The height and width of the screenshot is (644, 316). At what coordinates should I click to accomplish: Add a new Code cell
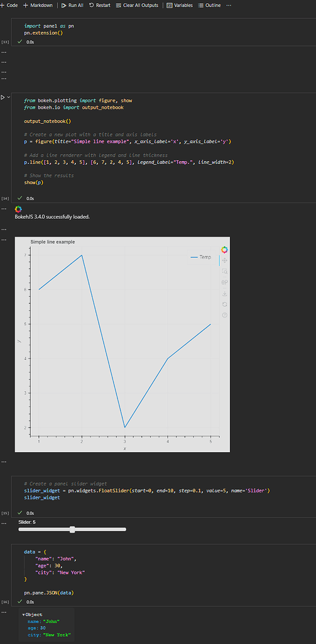9,5
